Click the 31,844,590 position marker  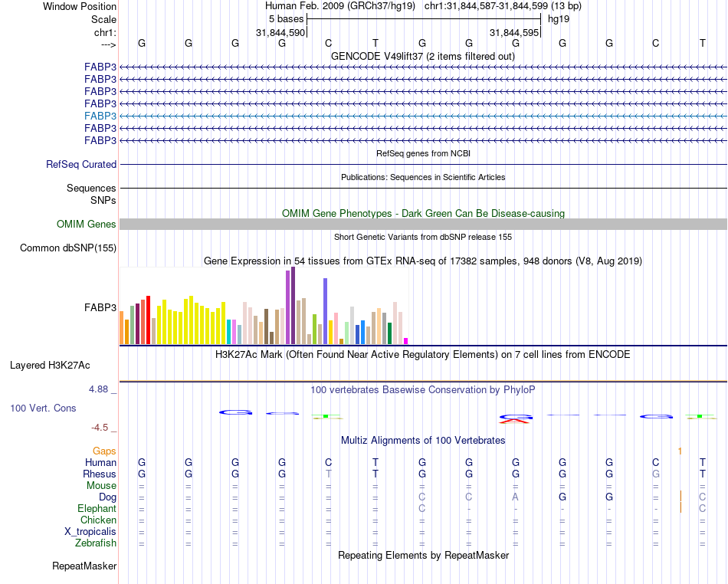pyautogui.click(x=280, y=32)
